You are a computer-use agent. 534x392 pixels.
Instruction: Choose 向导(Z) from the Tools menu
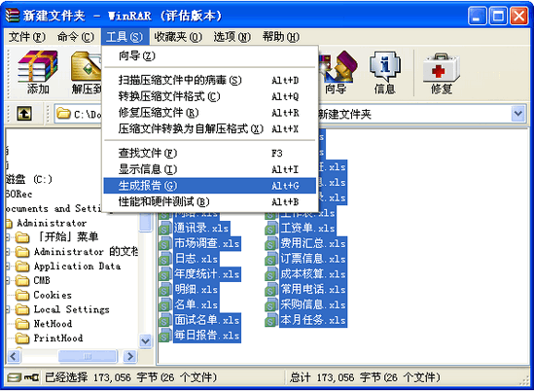coord(210,55)
